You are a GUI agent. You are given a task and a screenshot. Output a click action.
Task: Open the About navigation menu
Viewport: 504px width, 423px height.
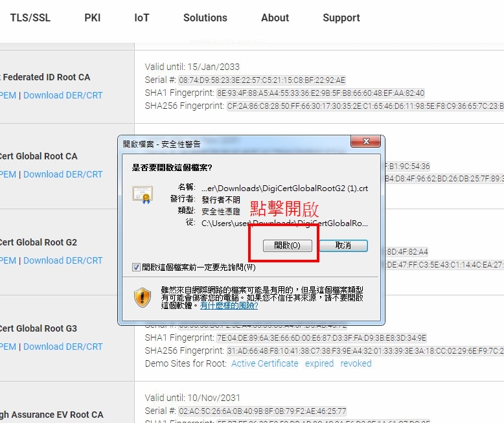point(275,17)
